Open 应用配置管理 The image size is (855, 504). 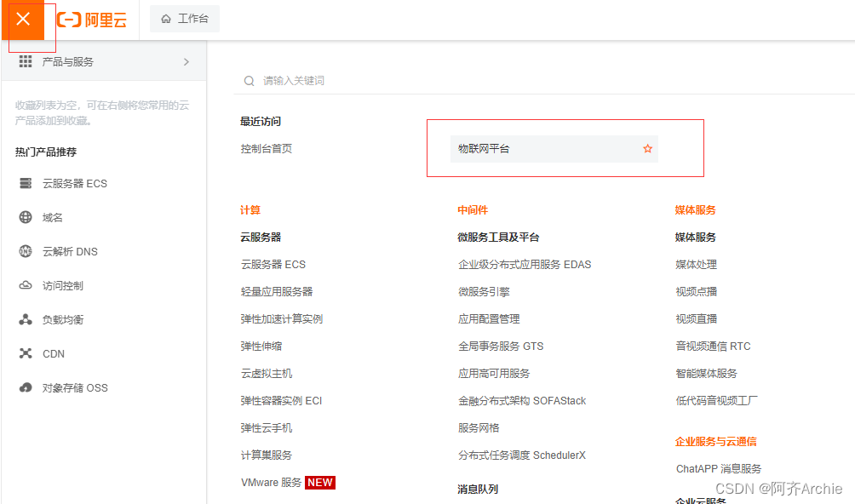coord(489,318)
